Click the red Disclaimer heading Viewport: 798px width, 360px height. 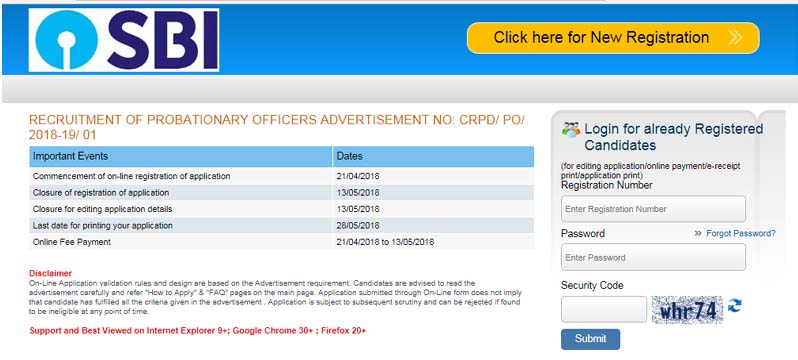coord(50,273)
